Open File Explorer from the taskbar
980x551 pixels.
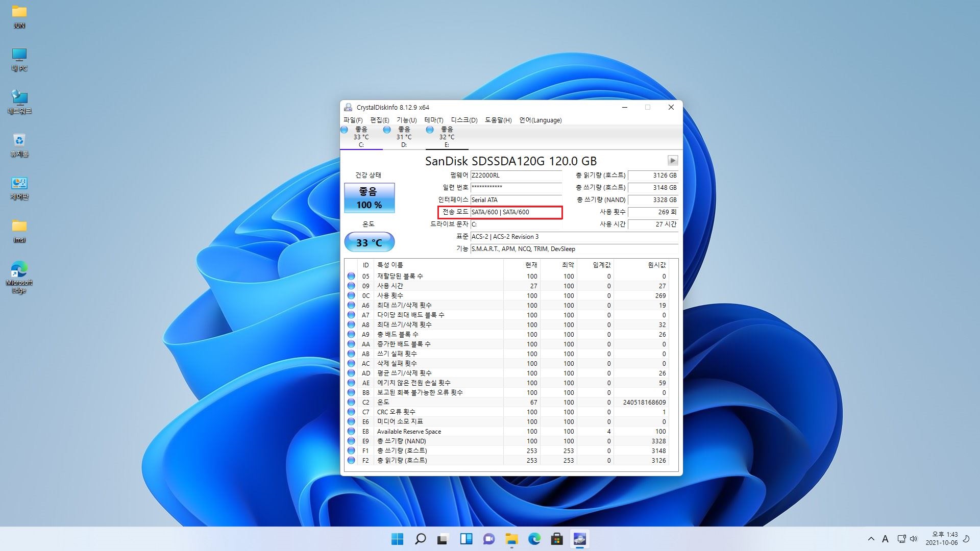pos(511,539)
